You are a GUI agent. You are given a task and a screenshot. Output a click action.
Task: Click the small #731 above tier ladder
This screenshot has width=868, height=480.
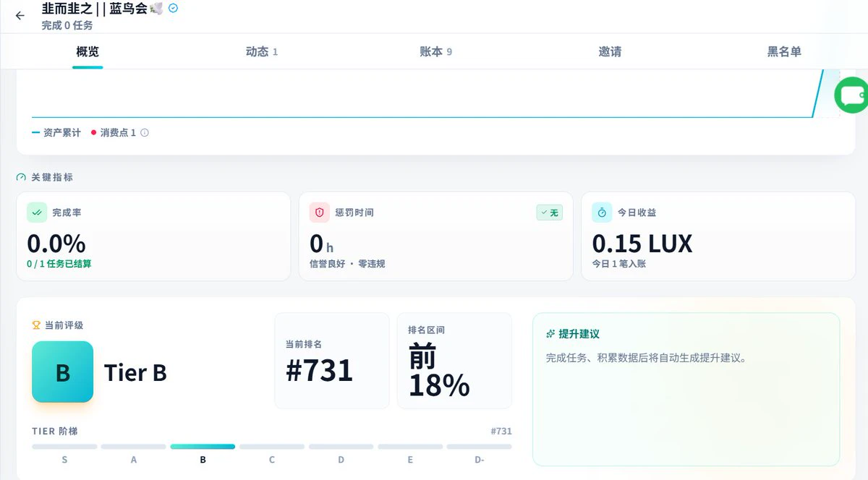tap(501, 432)
